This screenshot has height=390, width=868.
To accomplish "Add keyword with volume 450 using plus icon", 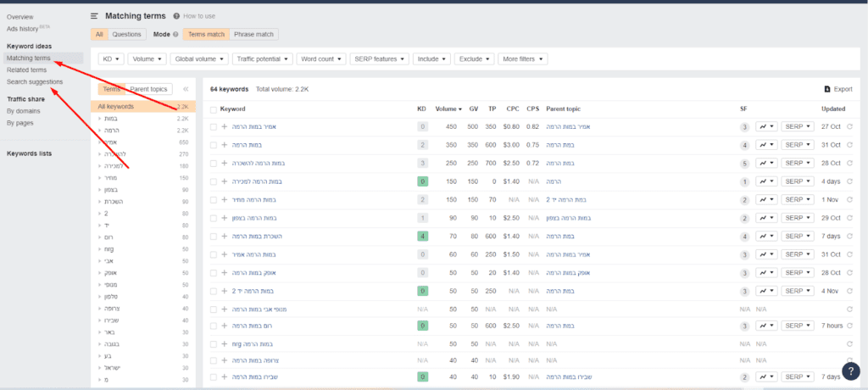I will (x=224, y=127).
